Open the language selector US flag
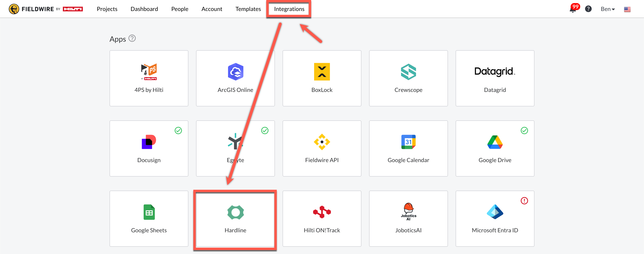This screenshot has width=644, height=254. click(x=627, y=9)
